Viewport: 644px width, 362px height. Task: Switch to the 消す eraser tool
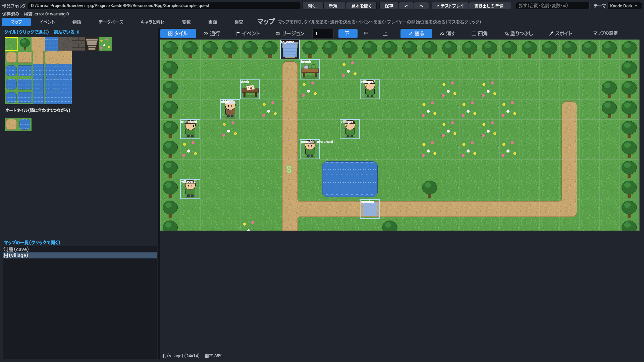click(448, 34)
